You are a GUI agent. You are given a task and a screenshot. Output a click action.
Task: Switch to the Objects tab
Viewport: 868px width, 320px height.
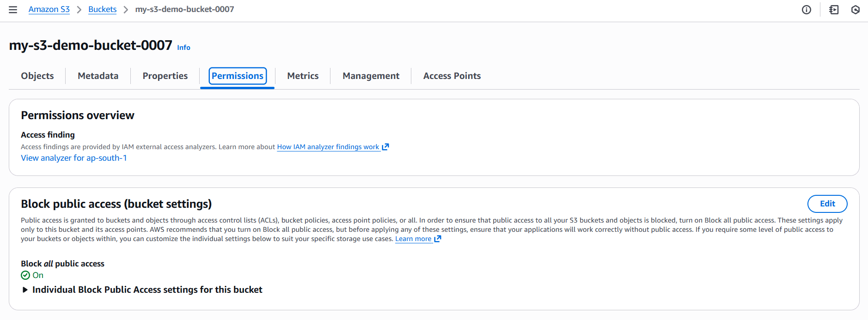pyautogui.click(x=37, y=76)
